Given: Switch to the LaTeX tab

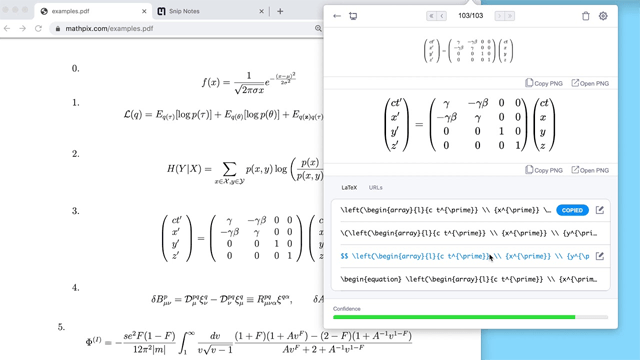Looking at the screenshot, I should pyautogui.click(x=349, y=188).
